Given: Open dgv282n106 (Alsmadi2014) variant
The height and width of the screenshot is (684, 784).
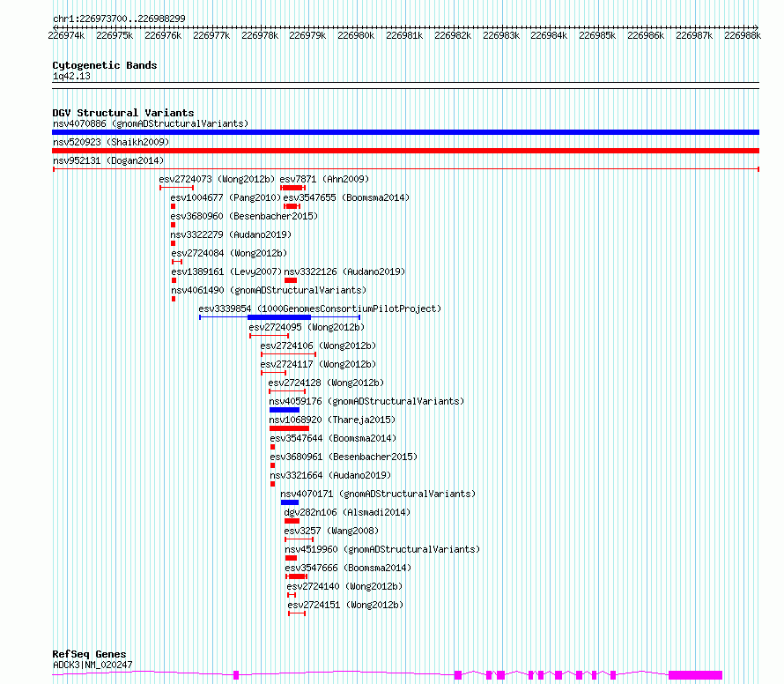Looking at the screenshot, I should point(347,512).
